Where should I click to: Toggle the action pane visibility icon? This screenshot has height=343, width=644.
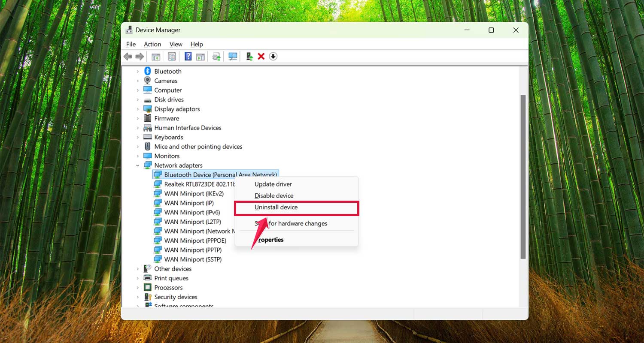(200, 56)
